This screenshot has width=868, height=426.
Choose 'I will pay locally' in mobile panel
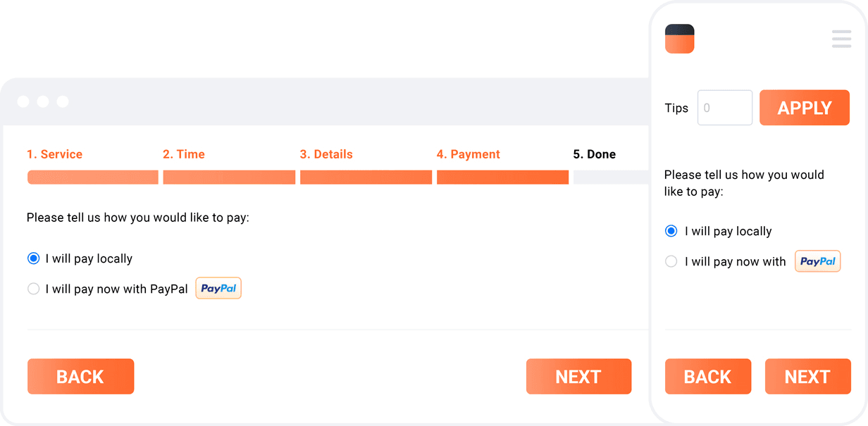[671, 231]
